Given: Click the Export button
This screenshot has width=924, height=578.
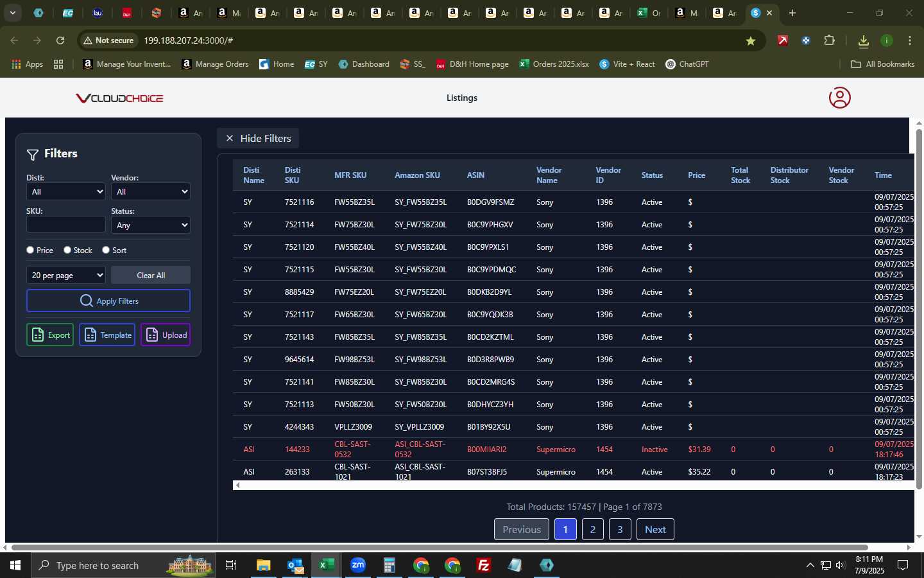Looking at the screenshot, I should [x=50, y=335].
